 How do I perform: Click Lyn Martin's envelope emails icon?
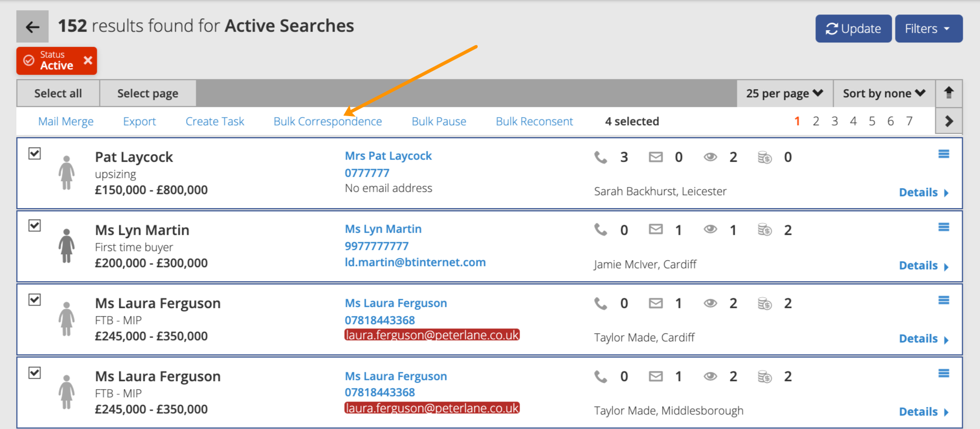(x=656, y=230)
